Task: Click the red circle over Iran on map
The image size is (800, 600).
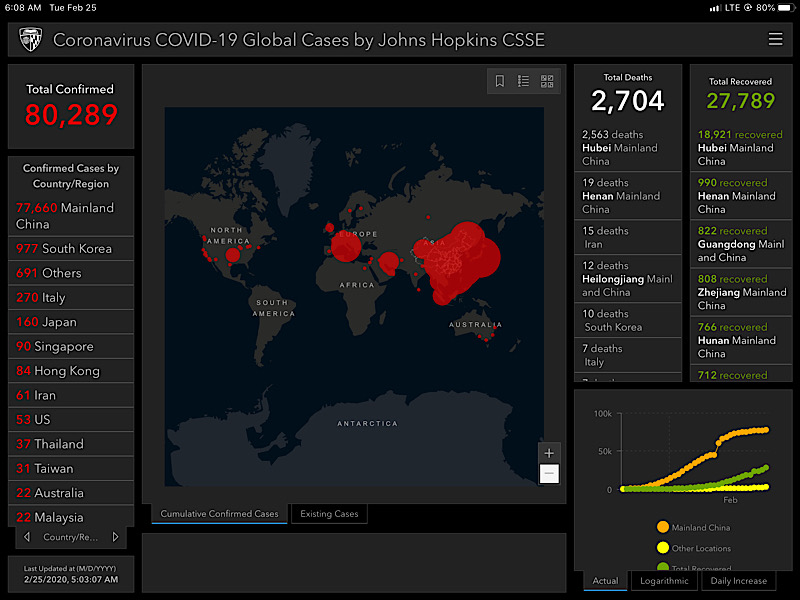Action: point(389,262)
